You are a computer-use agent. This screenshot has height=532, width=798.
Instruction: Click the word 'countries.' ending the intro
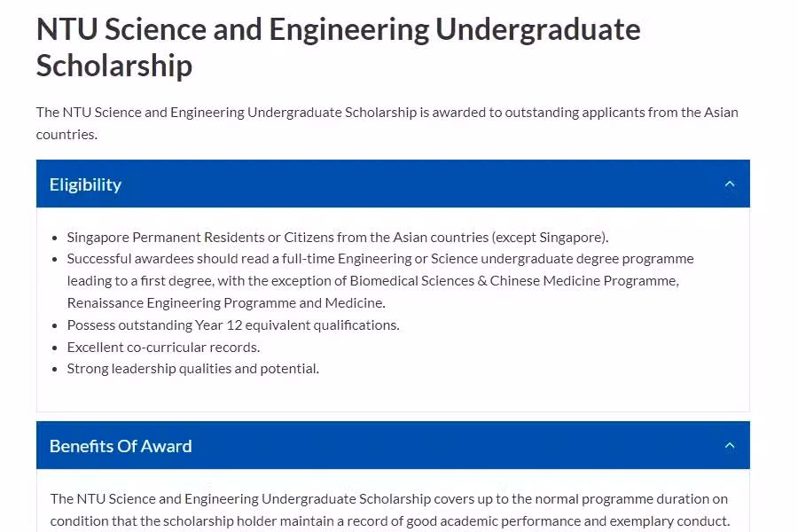tap(66, 135)
